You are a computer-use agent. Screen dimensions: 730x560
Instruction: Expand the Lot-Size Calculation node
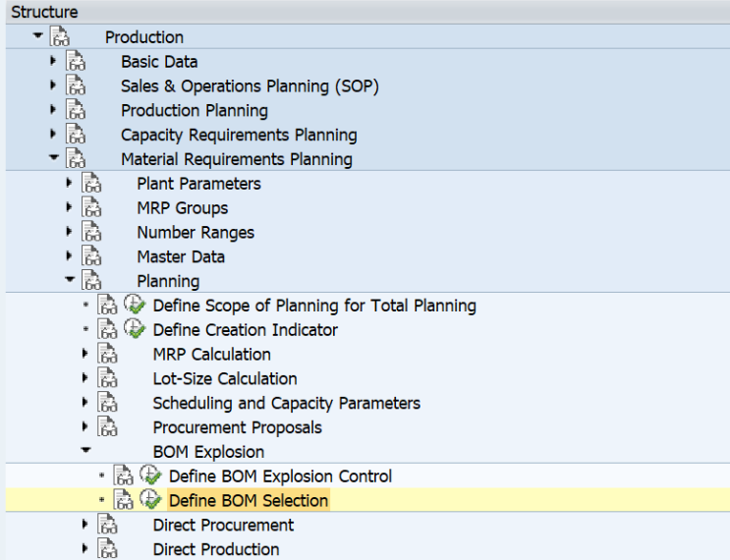[x=84, y=377]
